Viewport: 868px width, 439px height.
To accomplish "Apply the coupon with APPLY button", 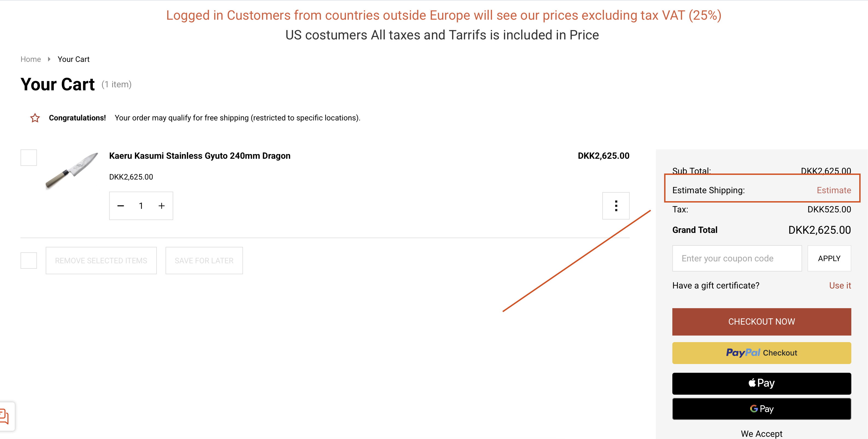I will tap(829, 258).
